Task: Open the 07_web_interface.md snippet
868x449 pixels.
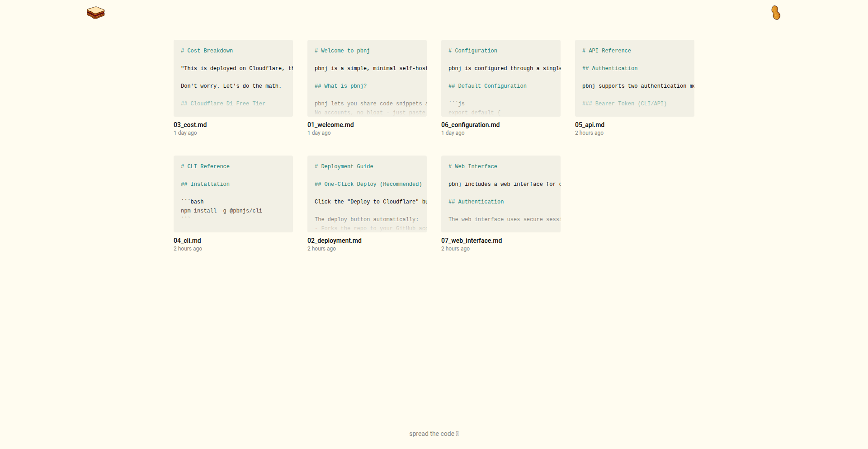Action: [472, 241]
